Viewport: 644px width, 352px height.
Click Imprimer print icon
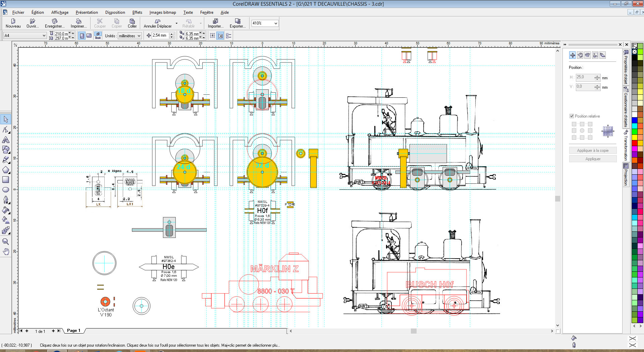(78, 23)
